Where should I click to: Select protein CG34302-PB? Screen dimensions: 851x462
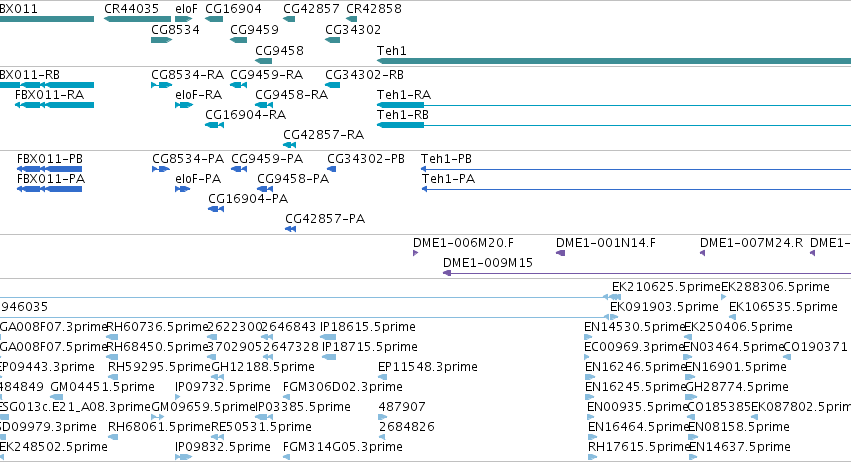[x=366, y=159]
